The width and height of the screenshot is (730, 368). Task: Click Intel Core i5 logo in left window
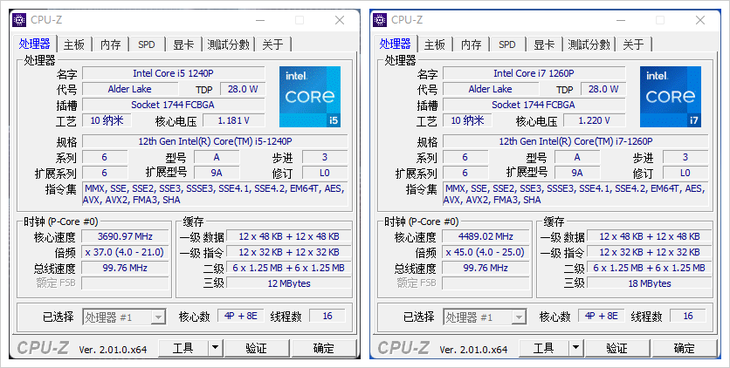click(x=310, y=96)
